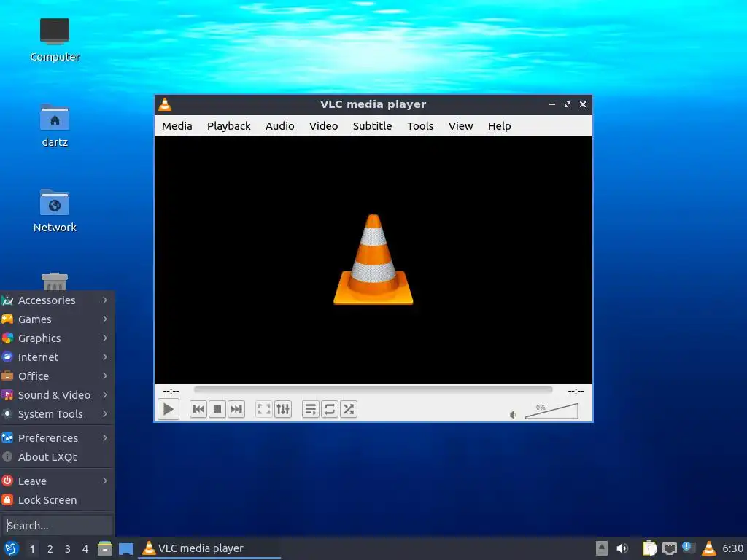Expand the Games submenu
747x560 pixels.
57,319
